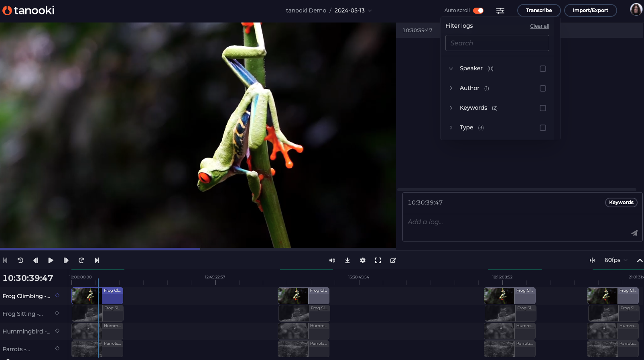Open the filter logs sliders icon
The image size is (644, 360).
(x=500, y=11)
